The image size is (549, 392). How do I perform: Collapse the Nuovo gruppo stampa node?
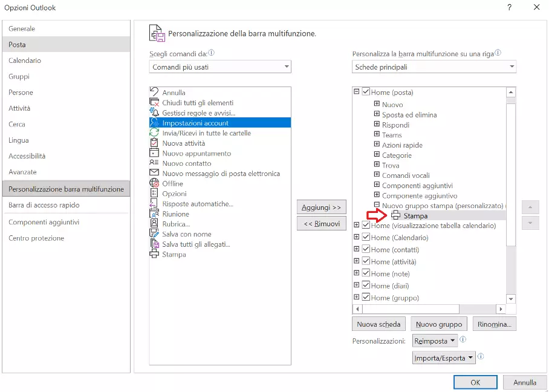377,204
